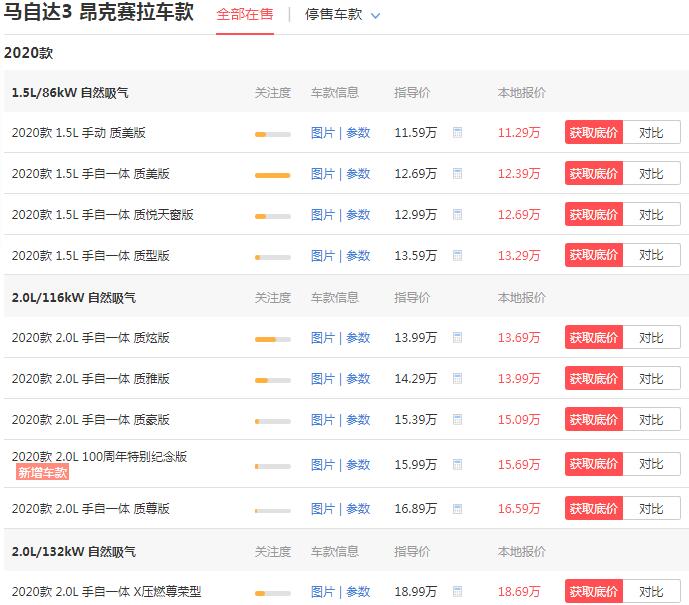Open model 2020款 1.5L 手自一体 质悦天窗版
The image size is (689, 605).
[102, 214]
